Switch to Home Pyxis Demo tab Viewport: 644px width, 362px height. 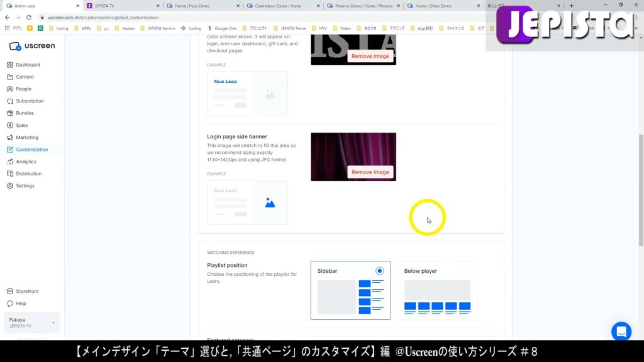(203, 6)
